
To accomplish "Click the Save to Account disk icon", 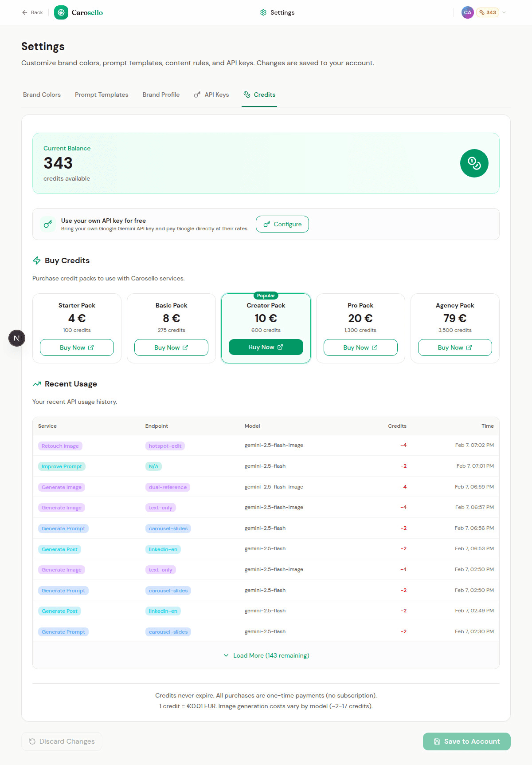I will coord(437,741).
